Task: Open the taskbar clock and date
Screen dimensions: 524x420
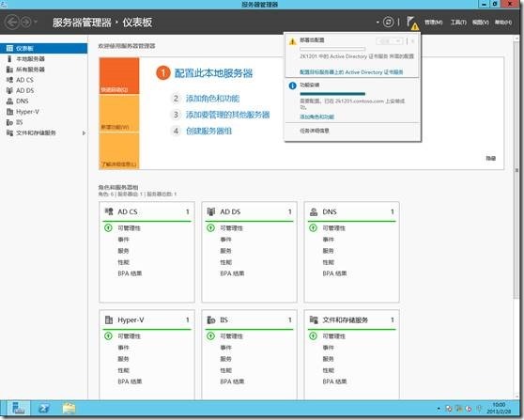Action: [499, 408]
